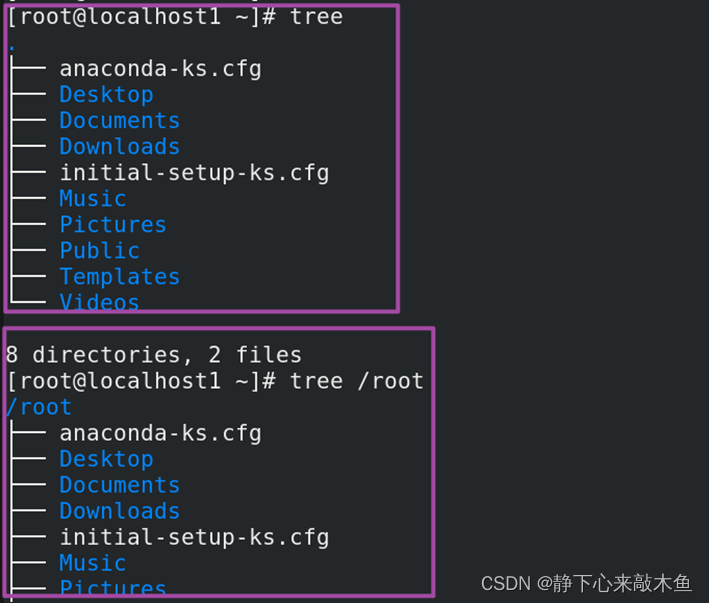Click Desktop folder in the first tree listing
The image size is (709, 603).
coord(106,94)
